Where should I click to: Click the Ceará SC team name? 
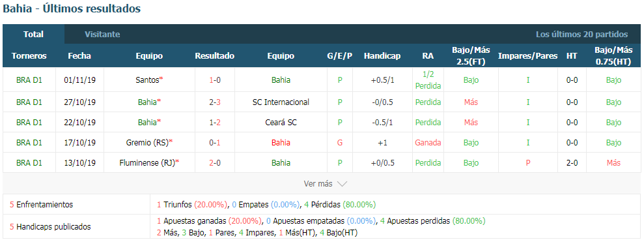coord(281,122)
